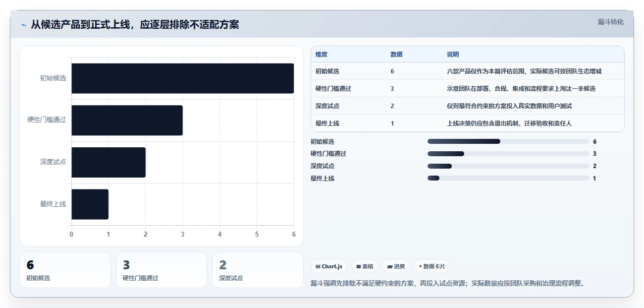The height and width of the screenshot is (308, 644).
Task: Click the 表格 tag
Action: (x=365, y=266)
